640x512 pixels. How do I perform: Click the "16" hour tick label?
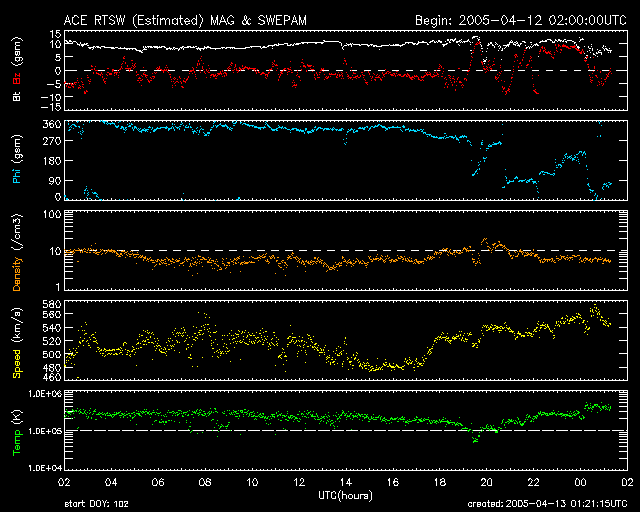point(393,482)
